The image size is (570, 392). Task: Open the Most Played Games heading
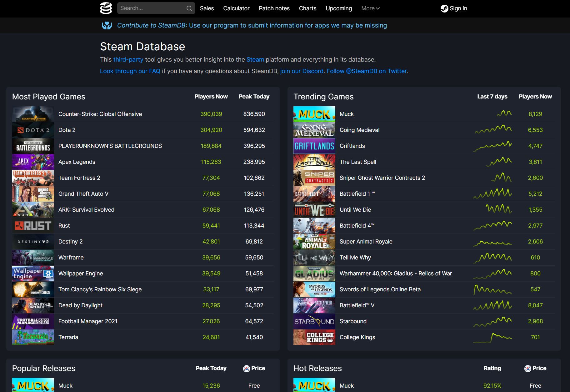point(49,97)
